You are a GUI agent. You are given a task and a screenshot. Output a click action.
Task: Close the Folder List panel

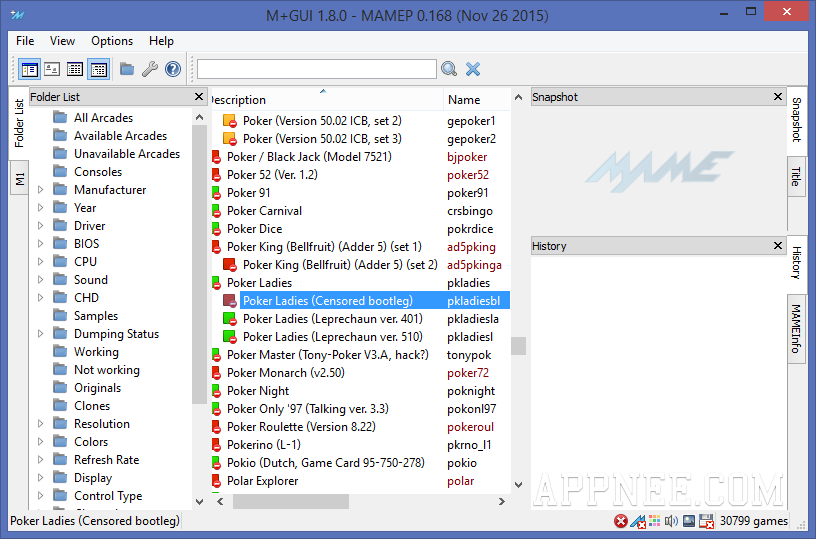pos(198,97)
